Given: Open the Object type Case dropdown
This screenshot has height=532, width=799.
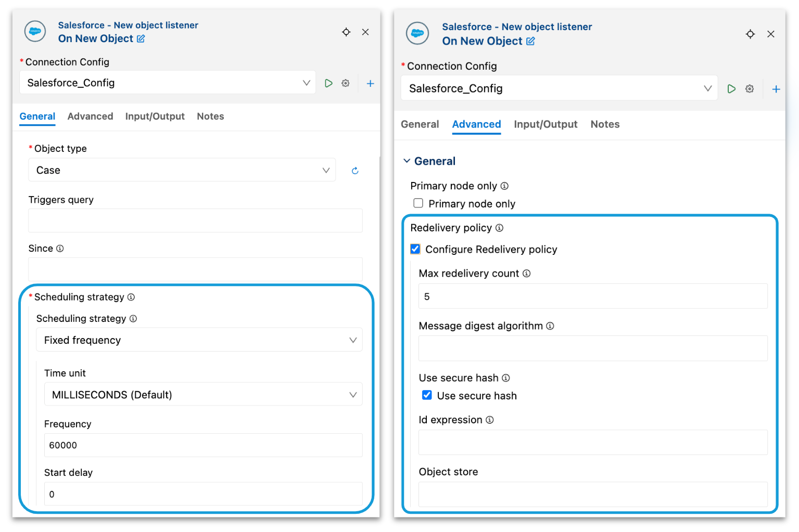Looking at the screenshot, I should [x=182, y=170].
